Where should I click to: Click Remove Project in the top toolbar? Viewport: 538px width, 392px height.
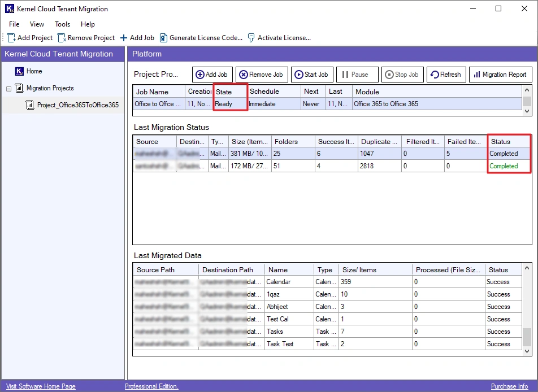coord(86,38)
